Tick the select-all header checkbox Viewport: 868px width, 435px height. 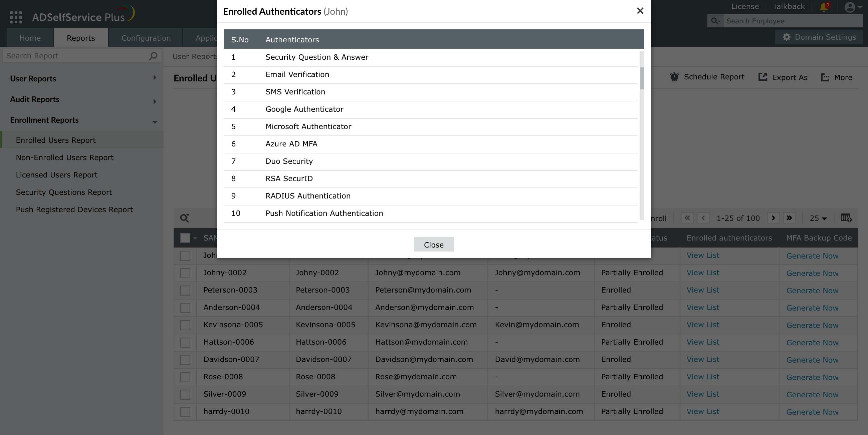[185, 238]
